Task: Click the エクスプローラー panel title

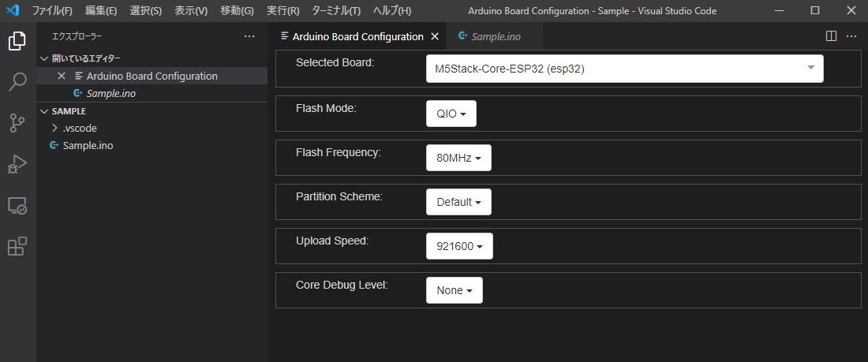Action: coord(77,36)
